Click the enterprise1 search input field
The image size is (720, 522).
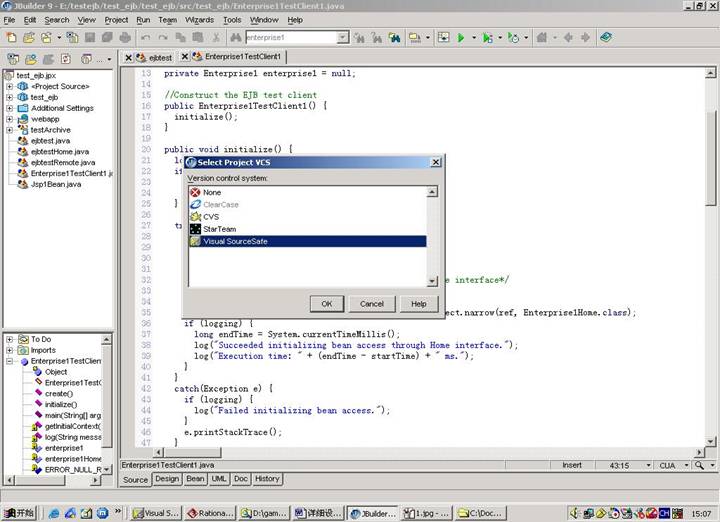[291, 38]
